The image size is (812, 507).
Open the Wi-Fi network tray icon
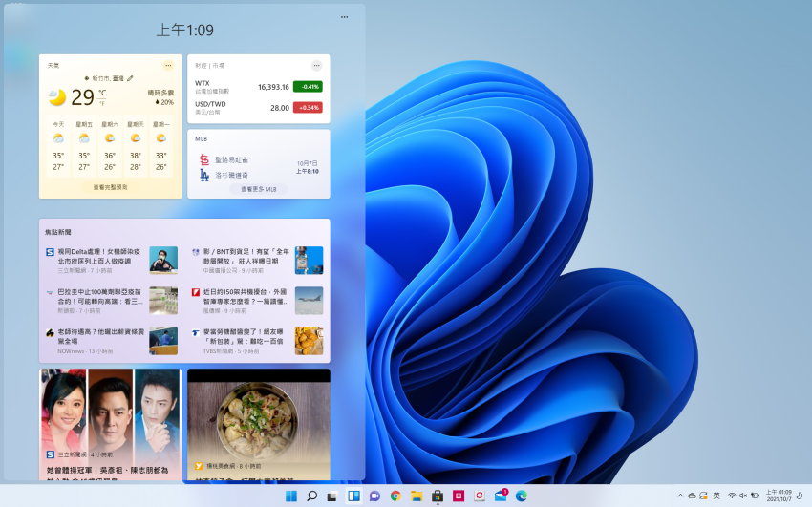pos(732,496)
